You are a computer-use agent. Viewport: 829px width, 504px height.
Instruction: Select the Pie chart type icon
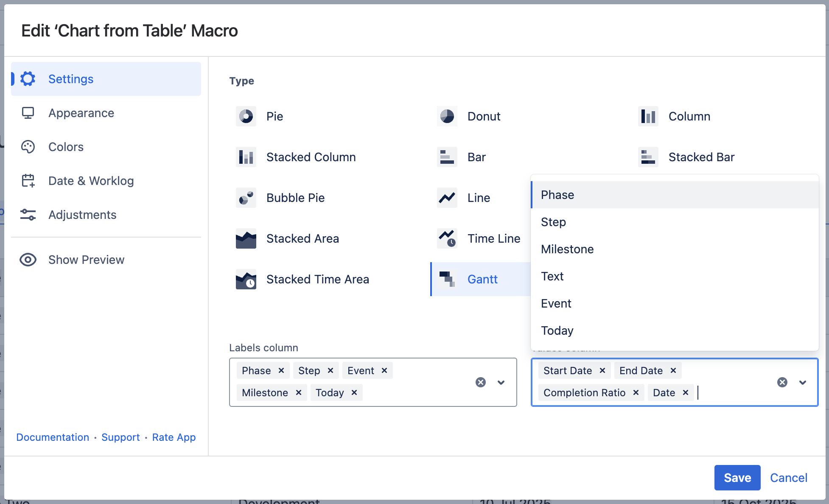[x=246, y=116]
